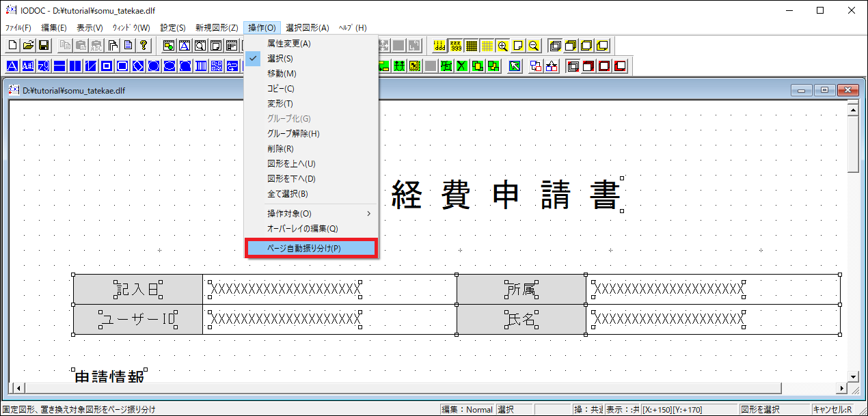Open the 表示(V) menu

(x=90, y=28)
